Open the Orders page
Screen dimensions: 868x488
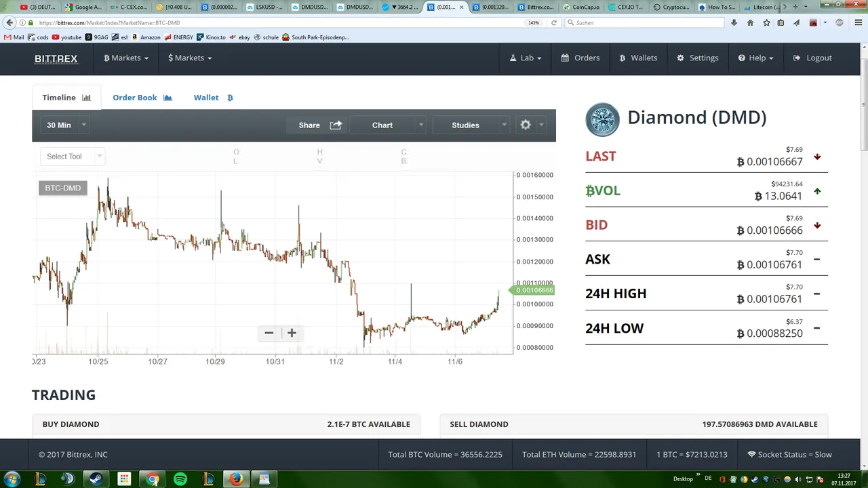pyautogui.click(x=580, y=58)
